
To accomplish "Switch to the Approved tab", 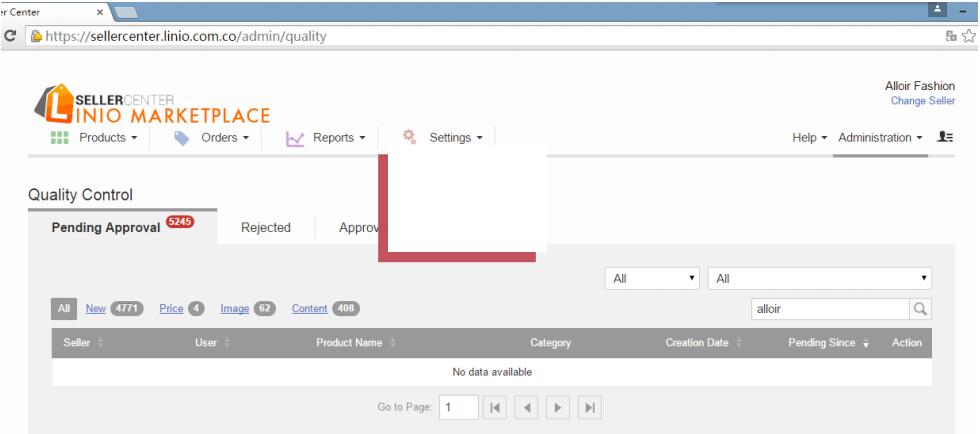I will pos(361,228).
